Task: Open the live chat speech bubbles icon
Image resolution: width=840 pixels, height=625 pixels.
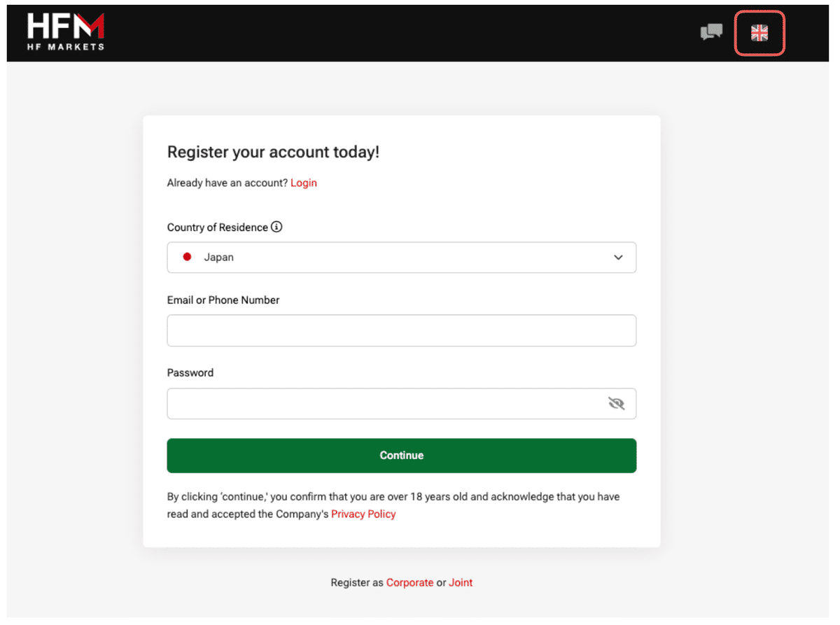Action: click(x=711, y=32)
